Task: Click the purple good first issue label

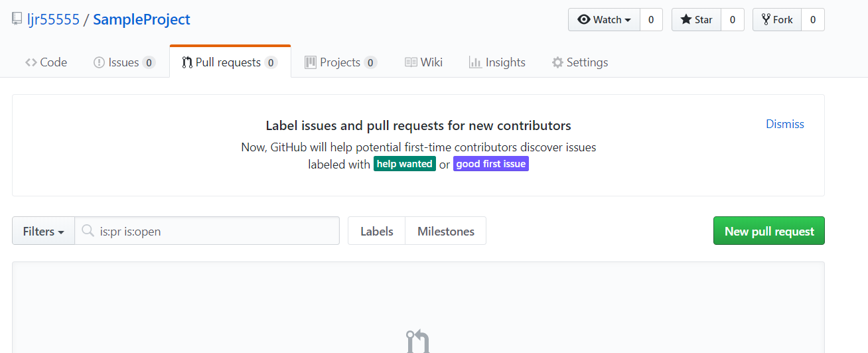Action: click(x=491, y=164)
